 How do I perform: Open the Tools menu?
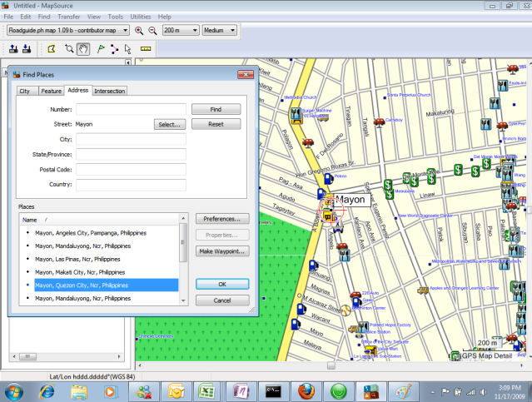[x=116, y=17]
